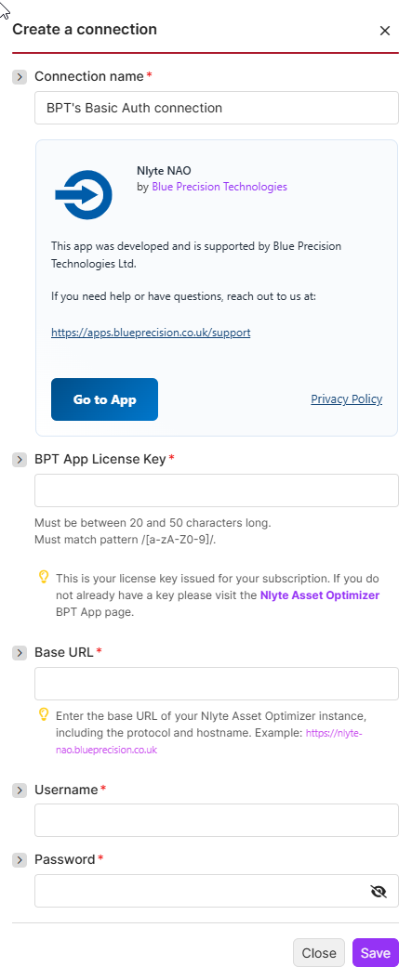Close the Create a connection panel
412x980 pixels.
coord(385,31)
